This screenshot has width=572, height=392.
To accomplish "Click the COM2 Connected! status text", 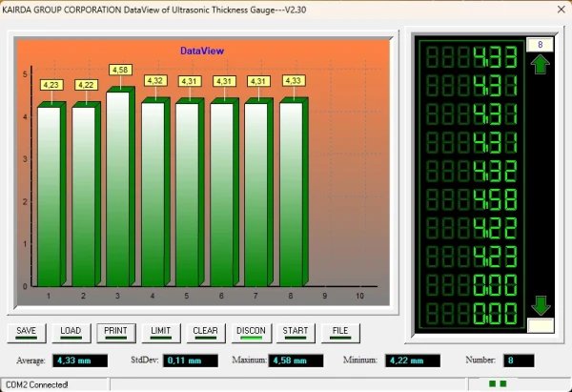I will pos(37,384).
